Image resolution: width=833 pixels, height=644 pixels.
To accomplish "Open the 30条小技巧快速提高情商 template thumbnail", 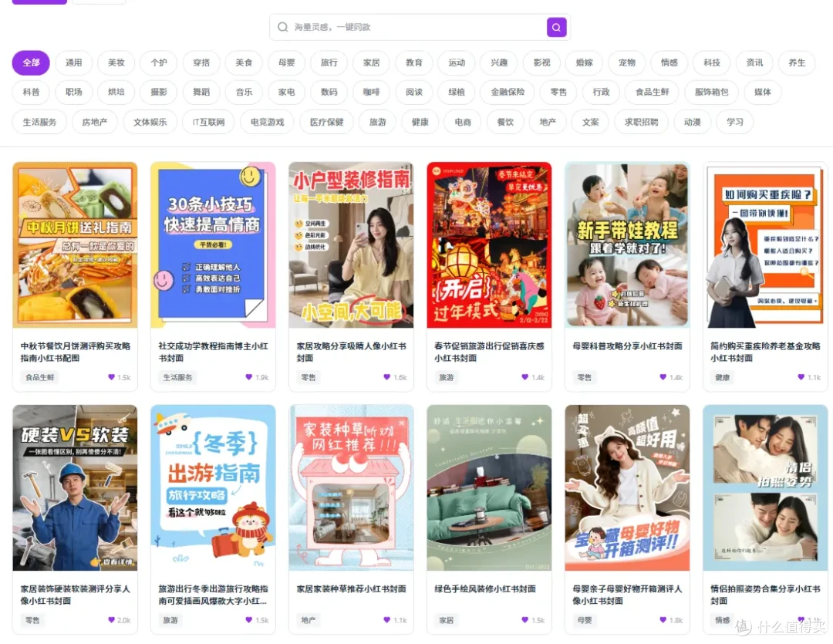I will (213, 245).
